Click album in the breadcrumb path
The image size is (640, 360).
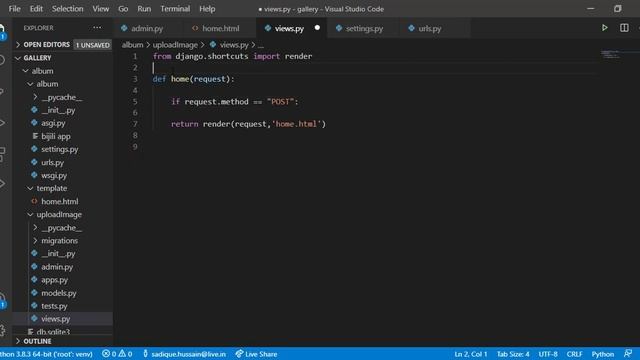[132, 45]
